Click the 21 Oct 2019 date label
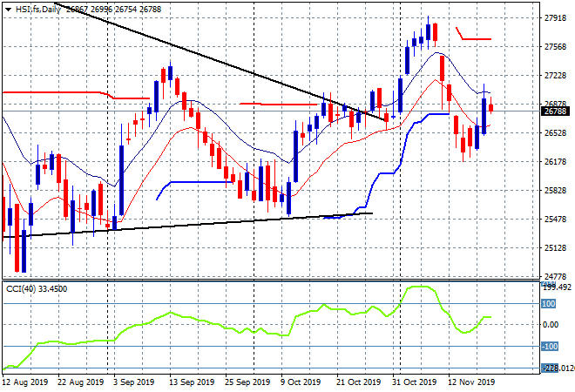Image resolution: width=575 pixels, height=392 pixels. point(358,382)
